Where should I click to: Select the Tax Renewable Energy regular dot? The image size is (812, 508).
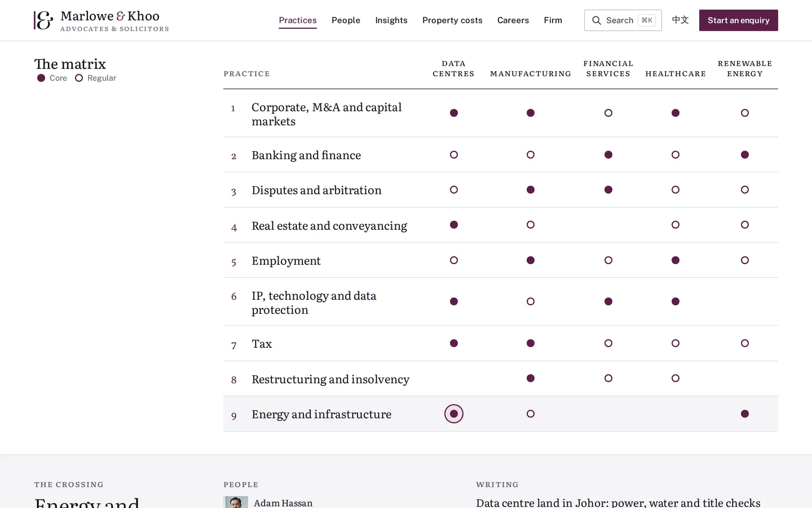coord(745,343)
